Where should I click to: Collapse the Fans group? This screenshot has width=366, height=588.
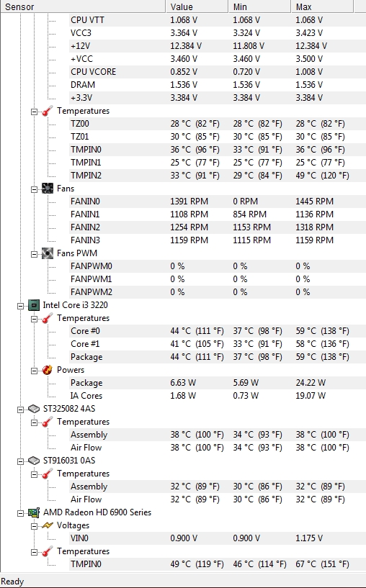coord(34,190)
